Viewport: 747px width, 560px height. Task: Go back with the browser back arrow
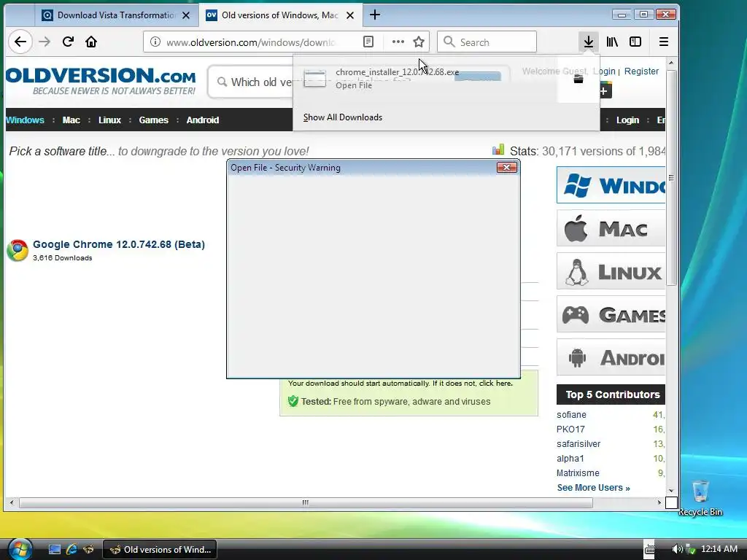20,42
